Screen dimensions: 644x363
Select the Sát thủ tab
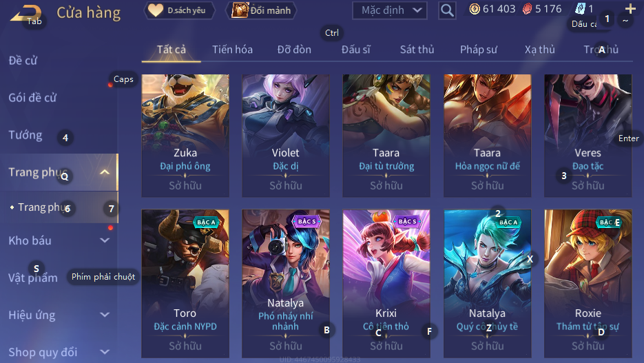pyautogui.click(x=417, y=50)
